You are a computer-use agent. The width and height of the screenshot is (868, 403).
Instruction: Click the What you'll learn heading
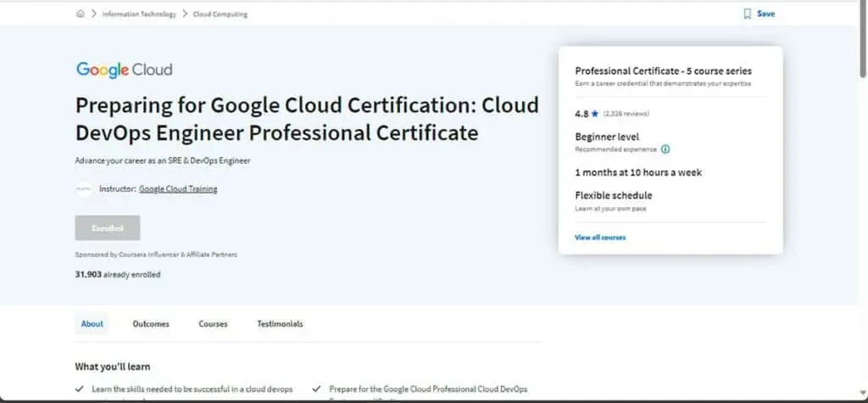[113, 367]
